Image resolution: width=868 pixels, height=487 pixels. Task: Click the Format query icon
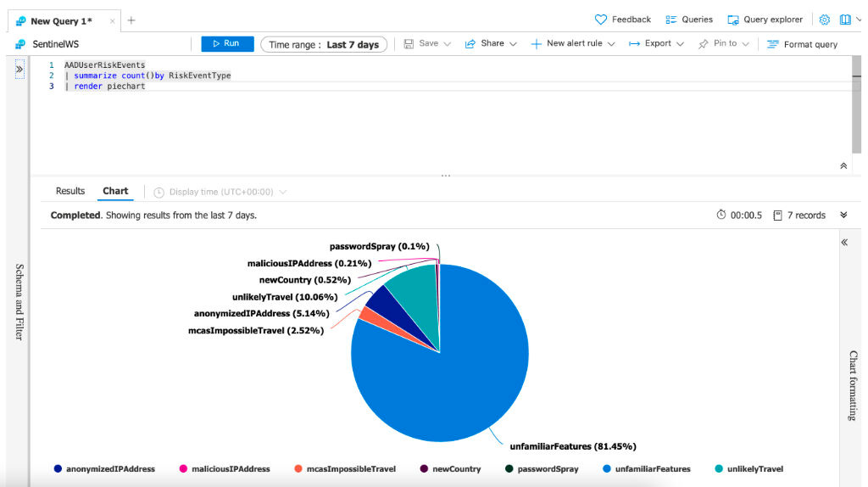tap(773, 44)
